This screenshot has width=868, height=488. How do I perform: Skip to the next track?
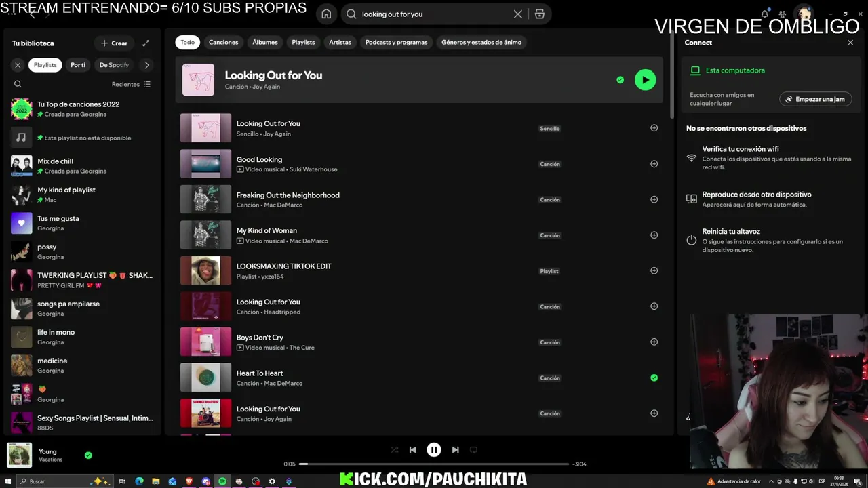(455, 449)
